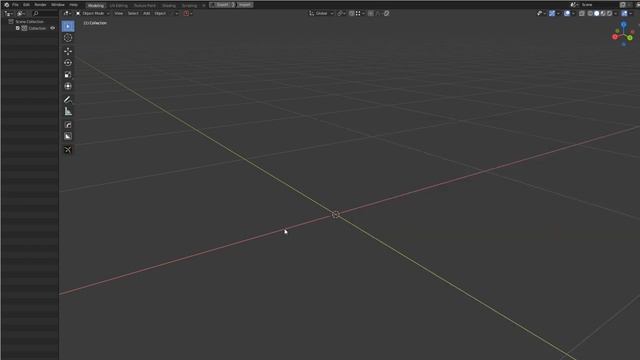Open the snapping options dropdown

point(360,13)
